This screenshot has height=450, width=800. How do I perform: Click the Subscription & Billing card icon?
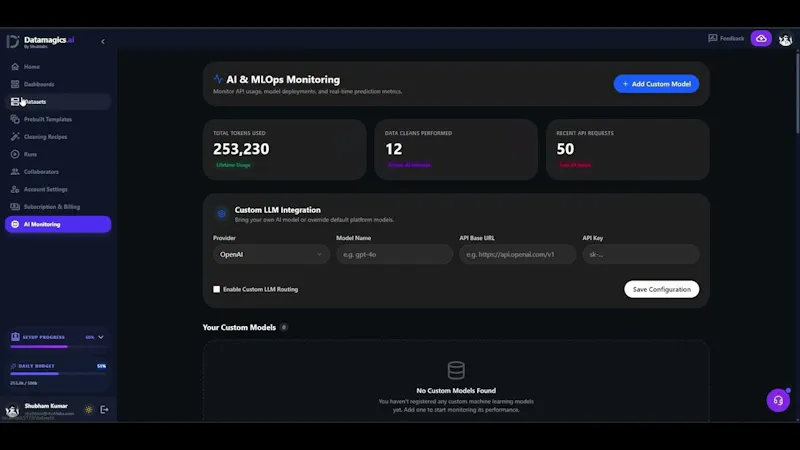[x=15, y=207]
